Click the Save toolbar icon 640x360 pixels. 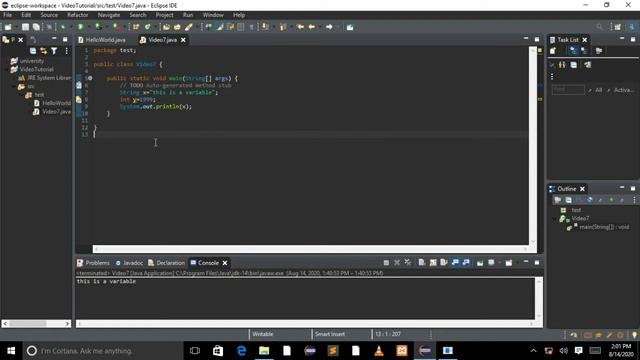coord(25,27)
